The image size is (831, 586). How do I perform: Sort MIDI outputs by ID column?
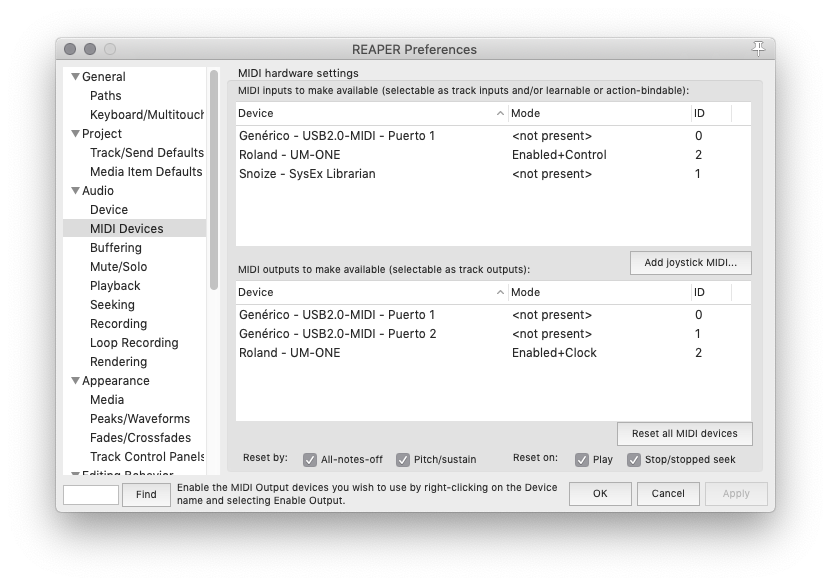point(711,292)
